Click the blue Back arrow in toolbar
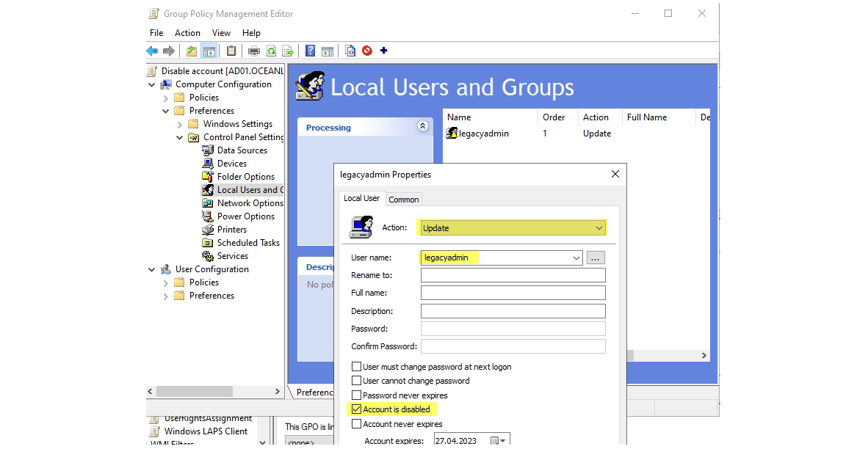 [x=152, y=51]
